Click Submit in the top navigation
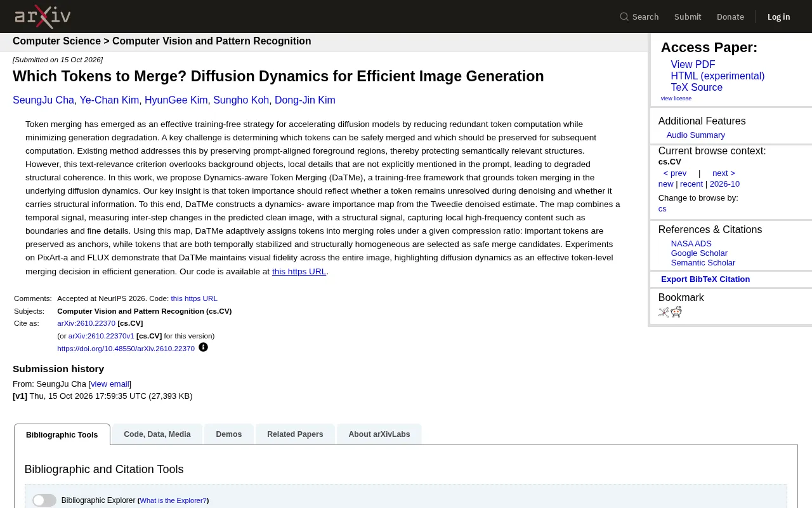The image size is (812, 508). tap(688, 17)
